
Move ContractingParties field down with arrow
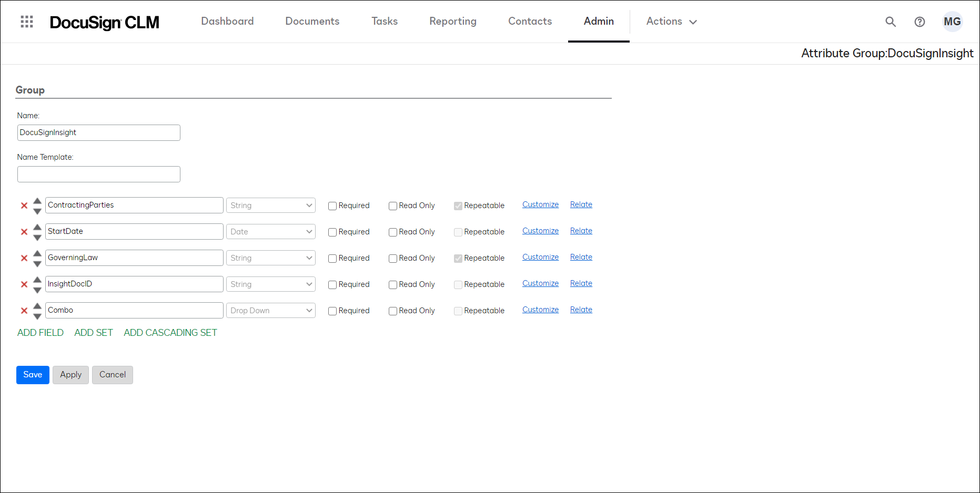coord(37,211)
